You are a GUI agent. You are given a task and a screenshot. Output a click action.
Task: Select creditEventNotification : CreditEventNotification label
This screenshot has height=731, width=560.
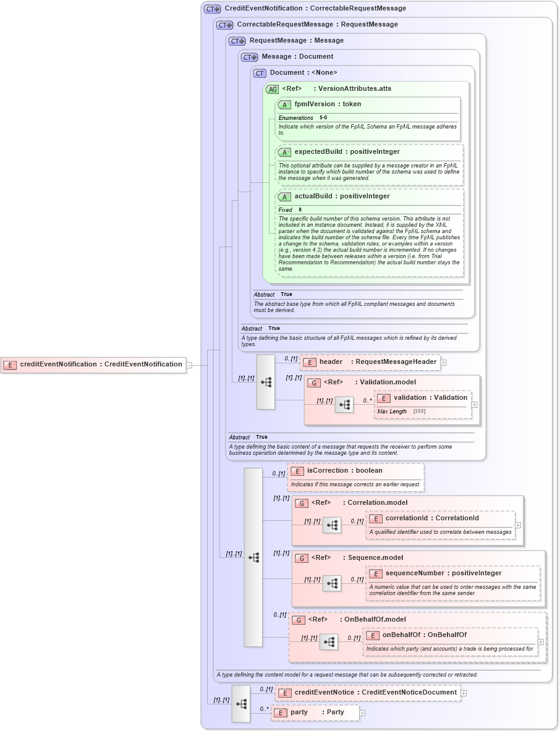101,364
